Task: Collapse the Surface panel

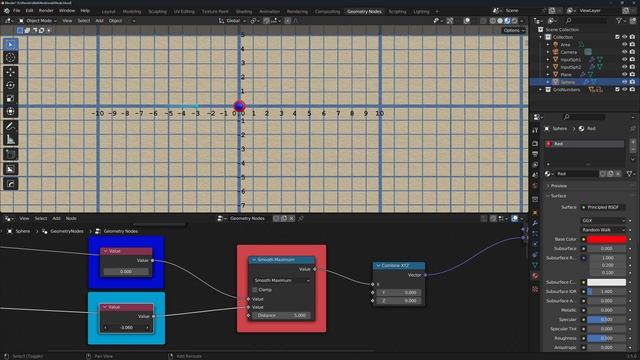Action: tap(558, 196)
